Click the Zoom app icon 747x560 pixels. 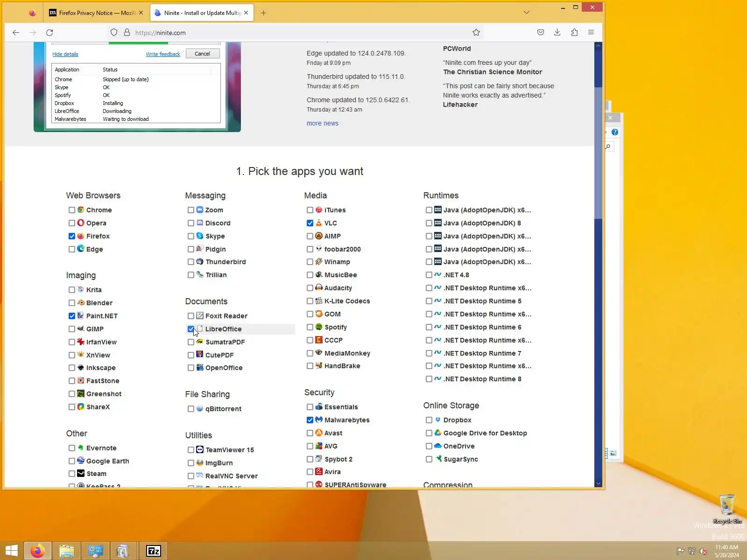[200, 210]
